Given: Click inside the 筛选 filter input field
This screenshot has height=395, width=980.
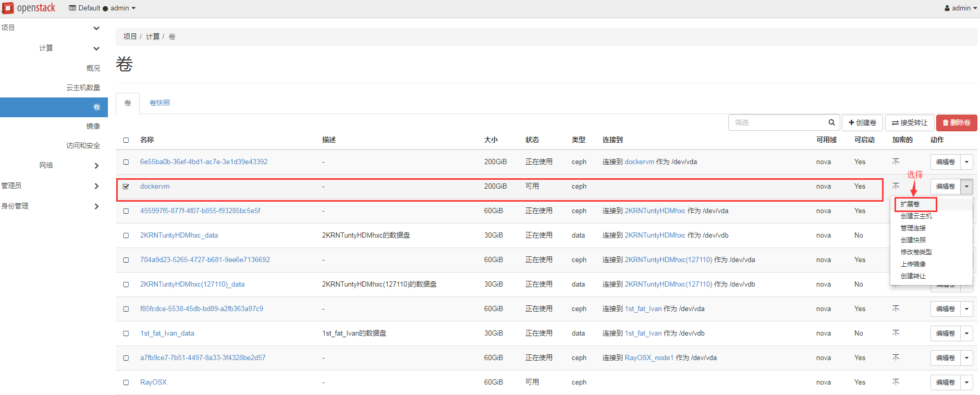Looking at the screenshot, I should pos(777,123).
